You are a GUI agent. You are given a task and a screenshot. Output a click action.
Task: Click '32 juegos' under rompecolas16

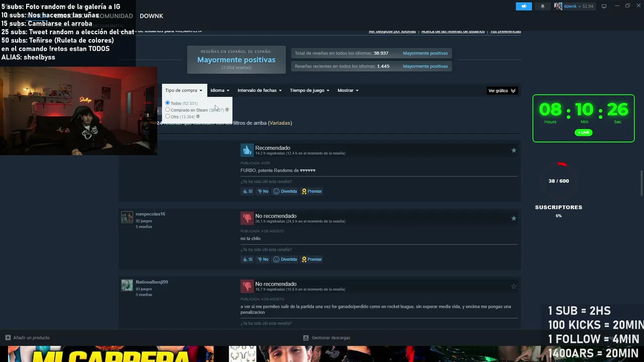(144, 221)
